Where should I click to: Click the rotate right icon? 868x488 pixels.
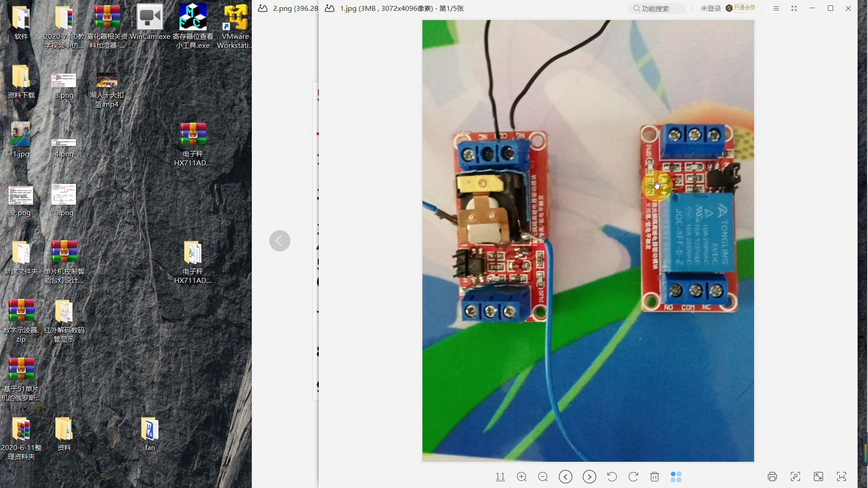pos(633,476)
